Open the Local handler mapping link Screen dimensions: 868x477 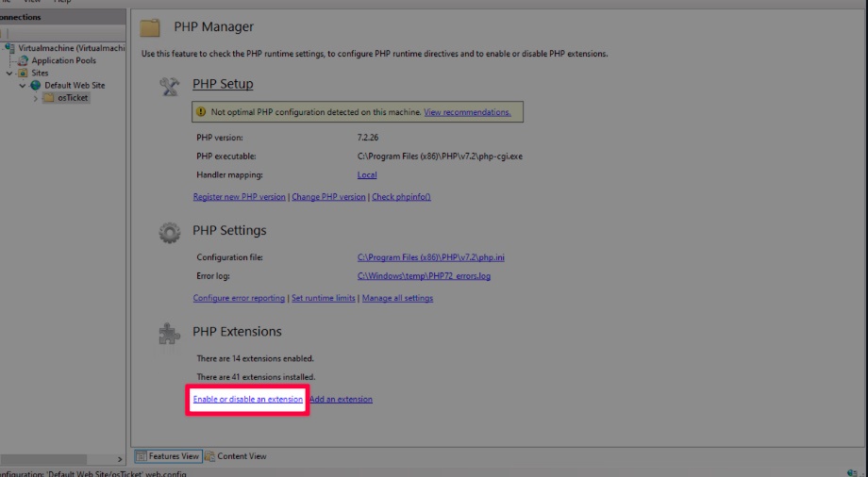(367, 174)
